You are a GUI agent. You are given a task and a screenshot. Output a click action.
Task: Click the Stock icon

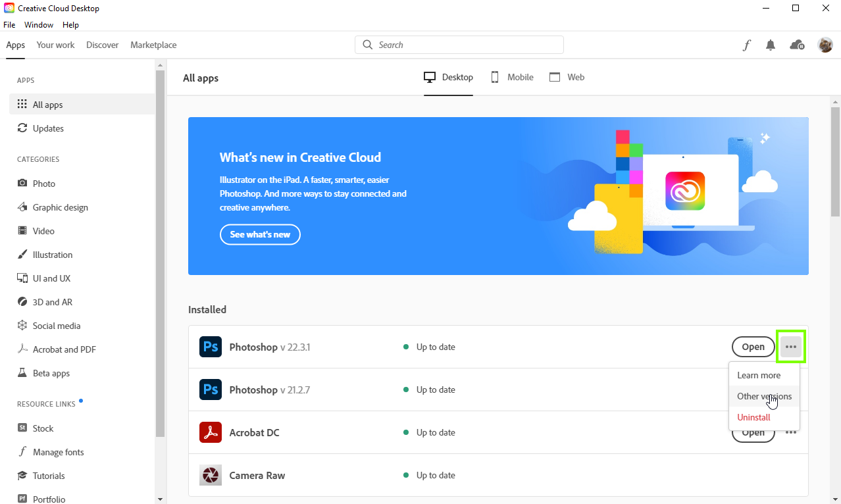point(22,428)
